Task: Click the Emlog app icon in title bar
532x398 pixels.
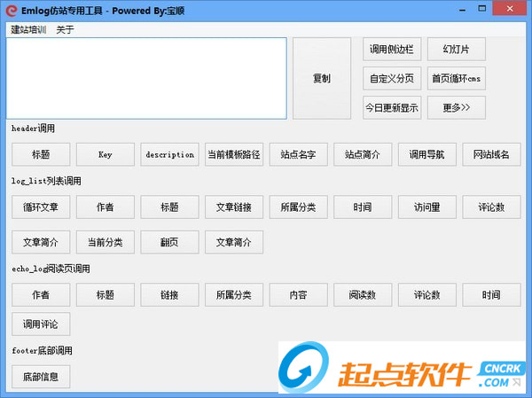Action: [x=12, y=11]
